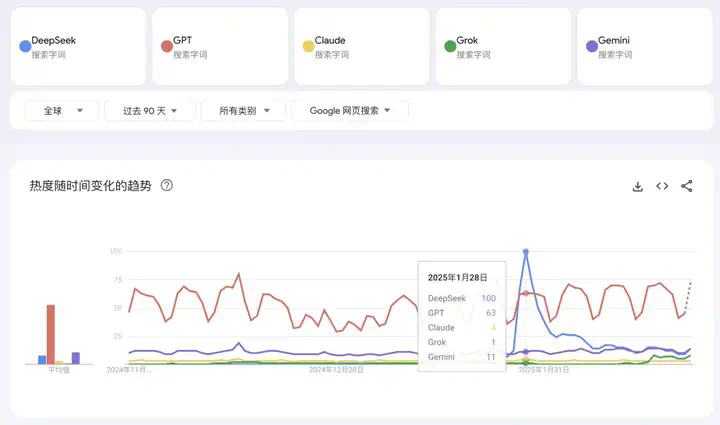Click the blue DeepSeek average bar

pos(42,360)
